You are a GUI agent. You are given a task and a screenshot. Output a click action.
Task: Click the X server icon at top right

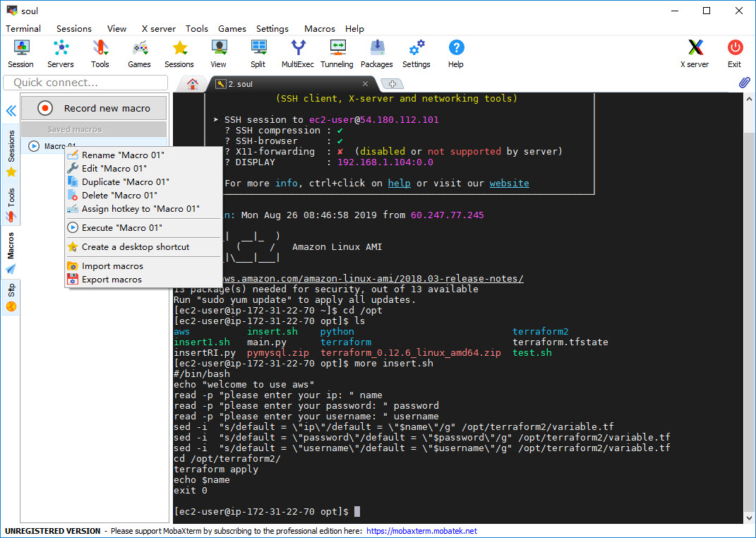tap(695, 54)
